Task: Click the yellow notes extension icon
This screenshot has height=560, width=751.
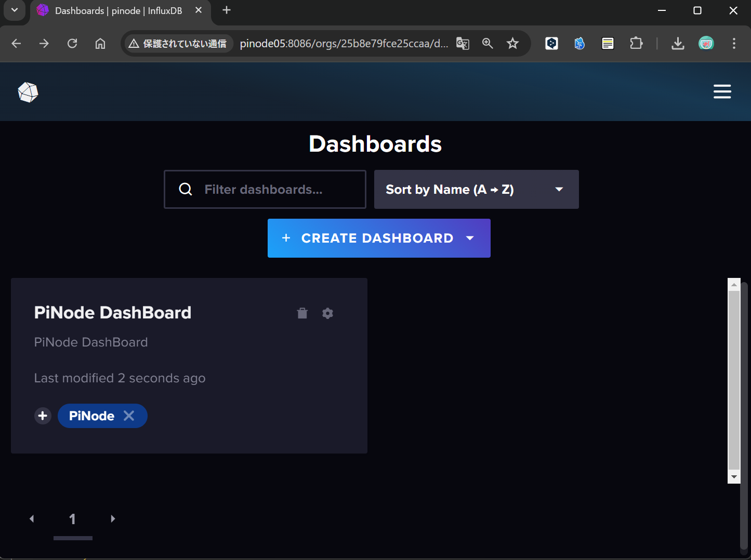Action: [x=608, y=44]
